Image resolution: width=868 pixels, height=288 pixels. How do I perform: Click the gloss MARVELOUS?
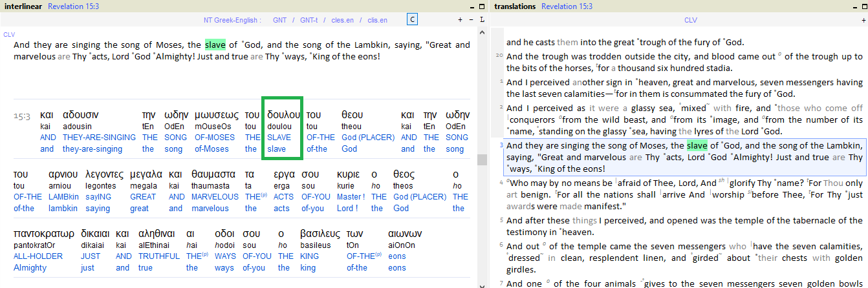pos(215,197)
